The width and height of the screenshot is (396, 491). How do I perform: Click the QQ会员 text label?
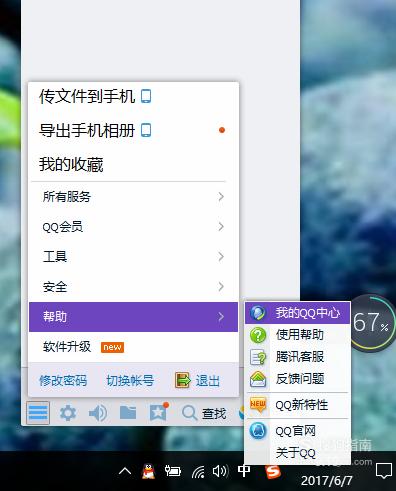[x=62, y=227]
